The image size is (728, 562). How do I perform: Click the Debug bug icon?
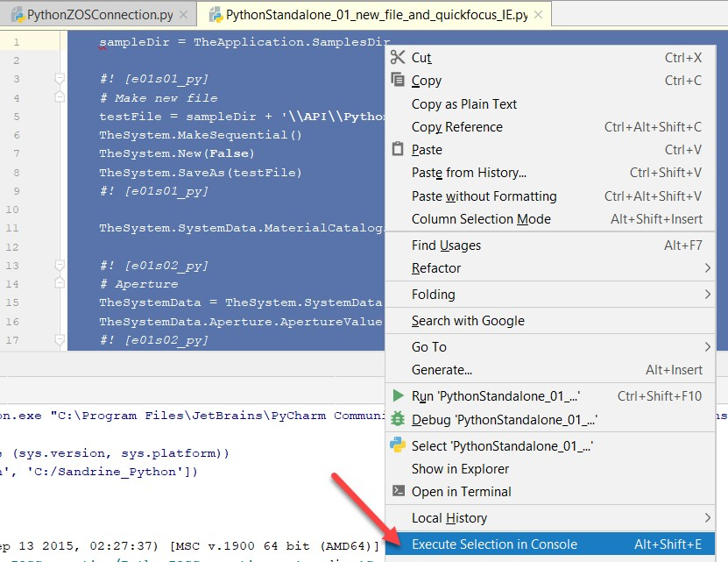tap(398, 419)
